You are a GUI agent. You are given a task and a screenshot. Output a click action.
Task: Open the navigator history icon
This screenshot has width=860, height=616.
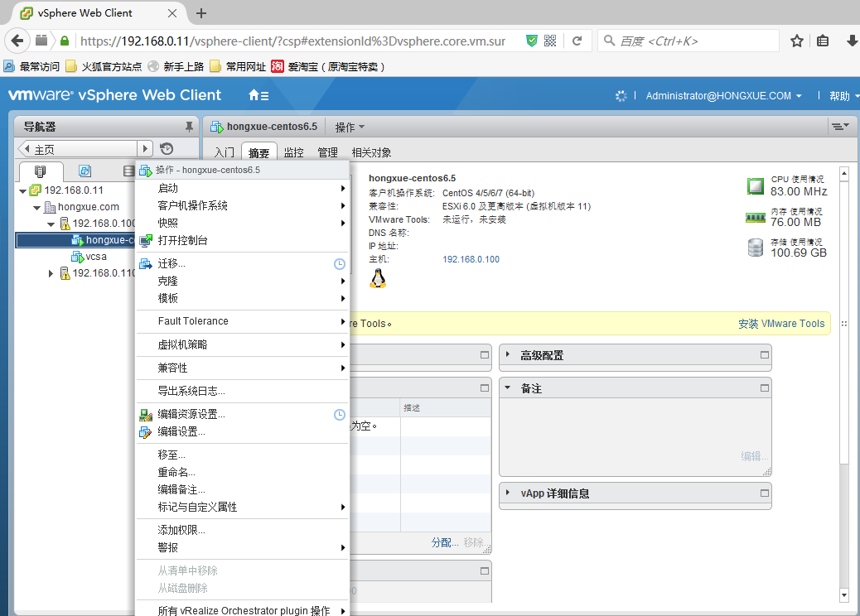click(x=167, y=148)
